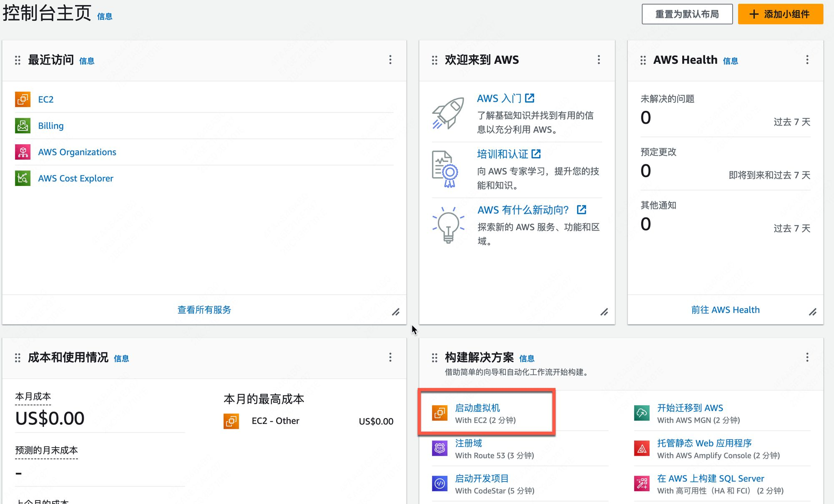Click the AWS Amplify 托管静态 Web icon
Viewport: 834px width, 504px height.
coord(642,448)
